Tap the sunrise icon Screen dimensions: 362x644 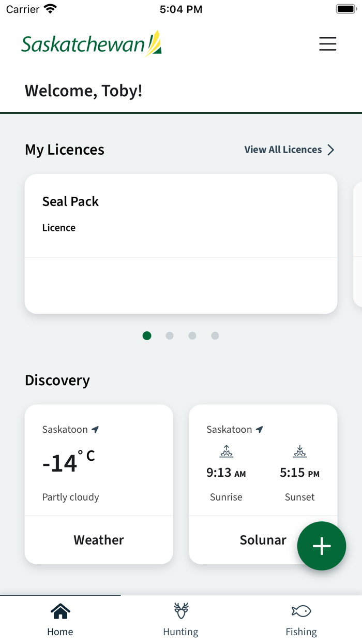(x=226, y=451)
